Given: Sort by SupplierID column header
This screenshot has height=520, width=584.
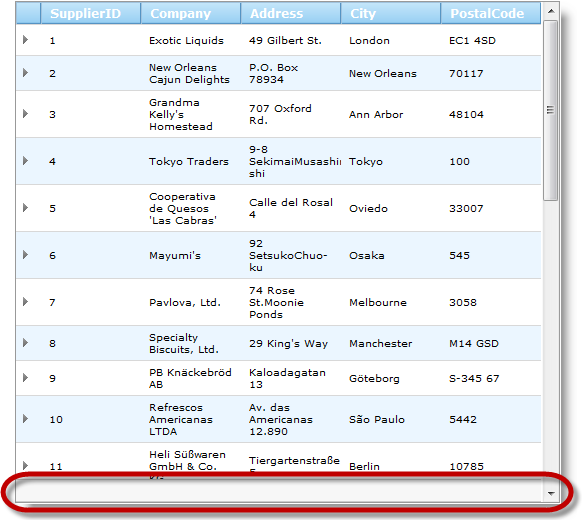Looking at the screenshot, I should coord(91,13).
